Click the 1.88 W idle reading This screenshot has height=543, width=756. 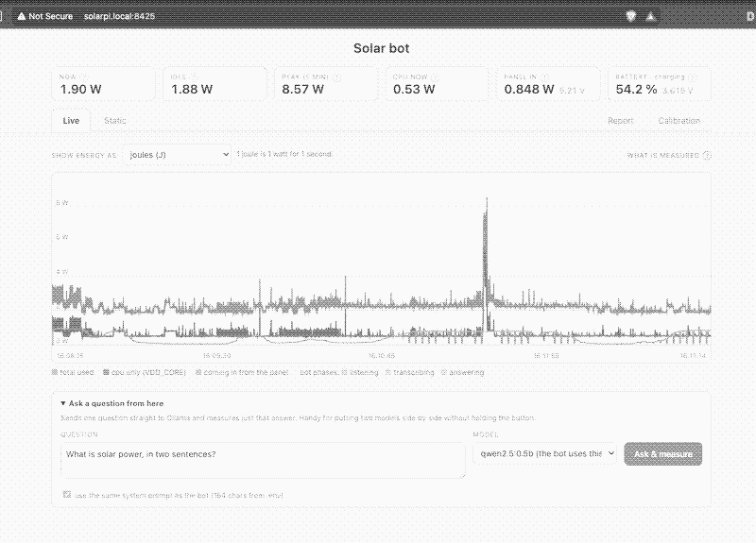(192, 89)
